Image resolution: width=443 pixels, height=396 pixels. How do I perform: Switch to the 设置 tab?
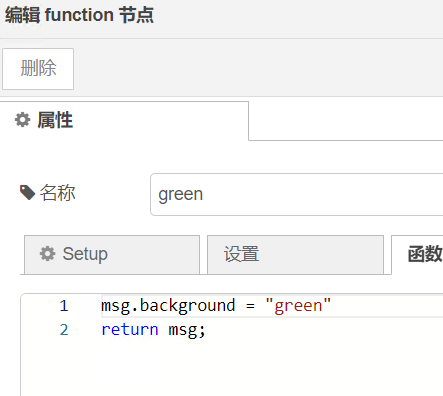click(295, 255)
